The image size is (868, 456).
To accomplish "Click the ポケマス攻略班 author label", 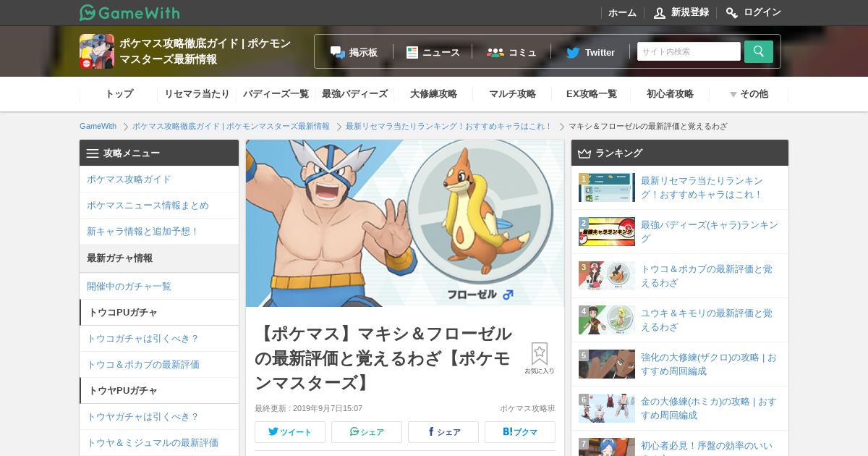I will click(527, 408).
